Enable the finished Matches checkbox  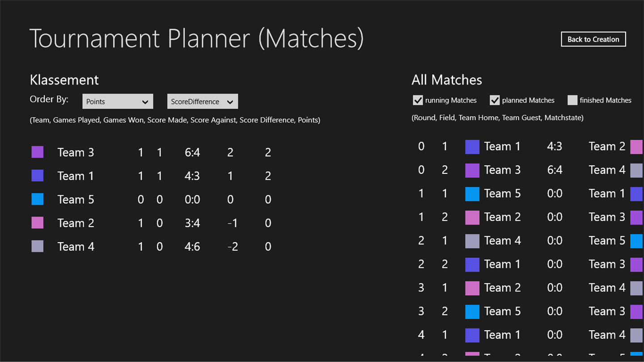tap(572, 100)
